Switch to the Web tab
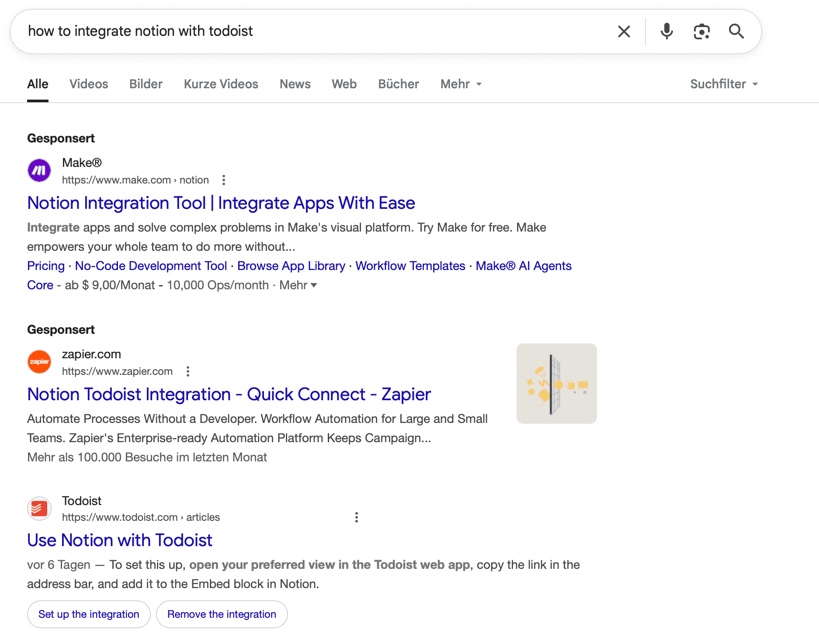Image resolution: width=819 pixels, height=644 pixels. [344, 84]
